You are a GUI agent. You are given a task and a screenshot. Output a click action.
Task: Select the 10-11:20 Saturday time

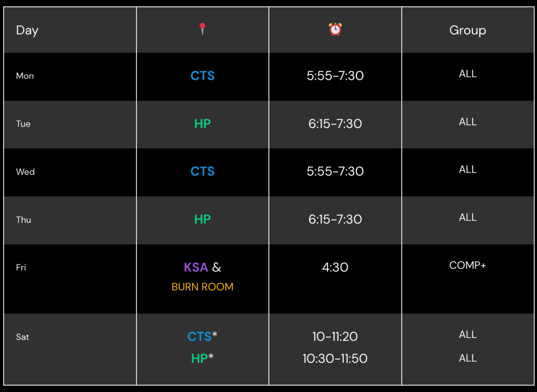(x=335, y=336)
